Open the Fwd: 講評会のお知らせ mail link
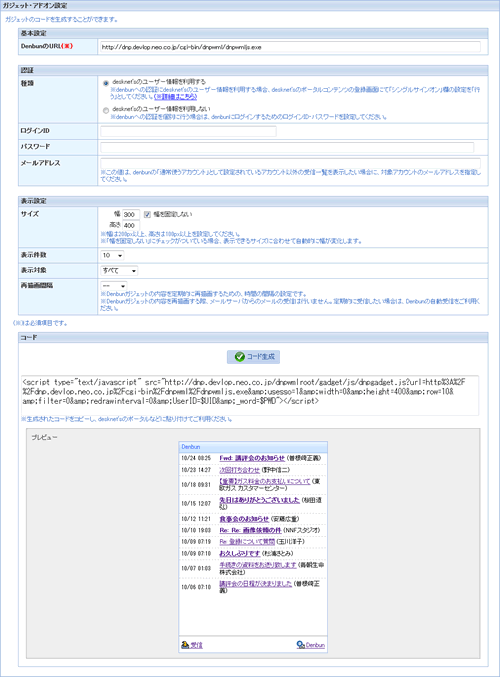500x677 pixels. click(252, 458)
